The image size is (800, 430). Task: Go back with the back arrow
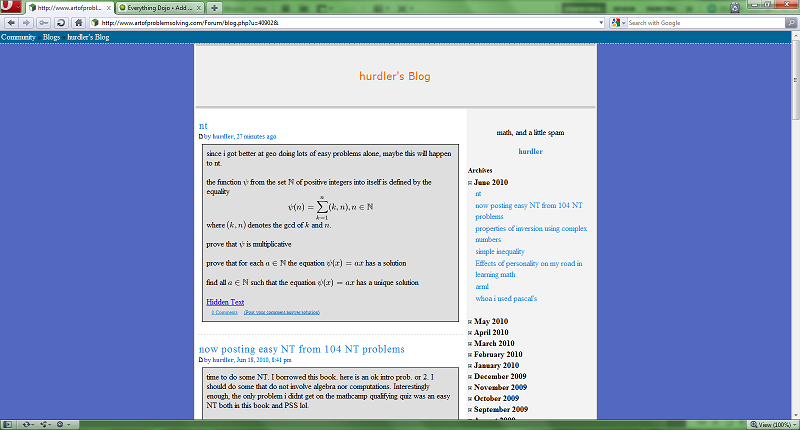11,23
